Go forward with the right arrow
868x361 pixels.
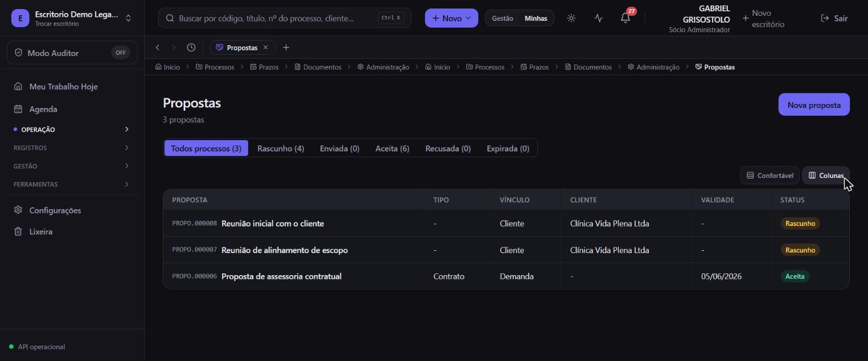click(x=174, y=47)
